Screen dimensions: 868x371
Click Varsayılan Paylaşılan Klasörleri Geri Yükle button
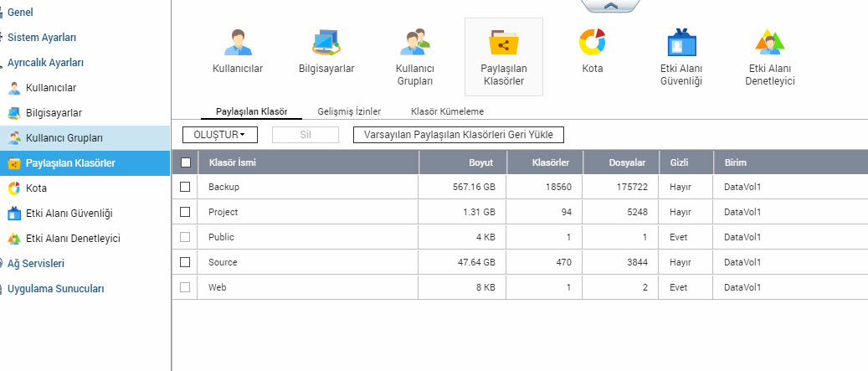[459, 135]
